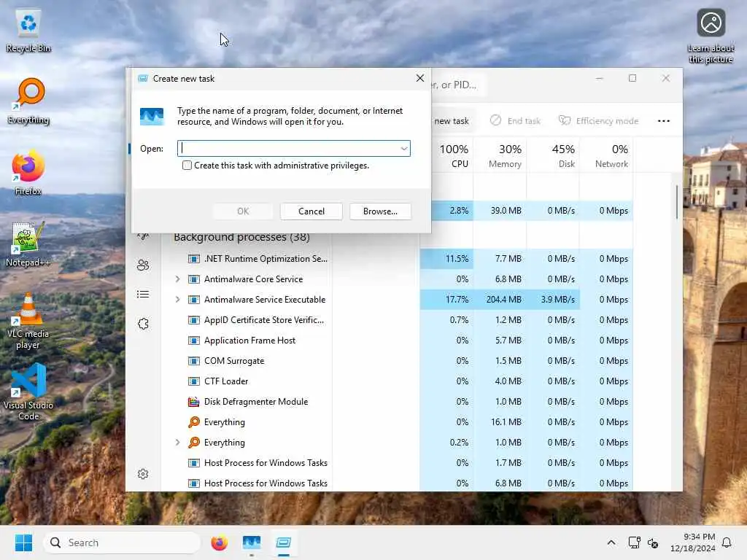This screenshot has height=560, width=747.
Task: Show hidden system tray icons
Action: click(611, 542)
